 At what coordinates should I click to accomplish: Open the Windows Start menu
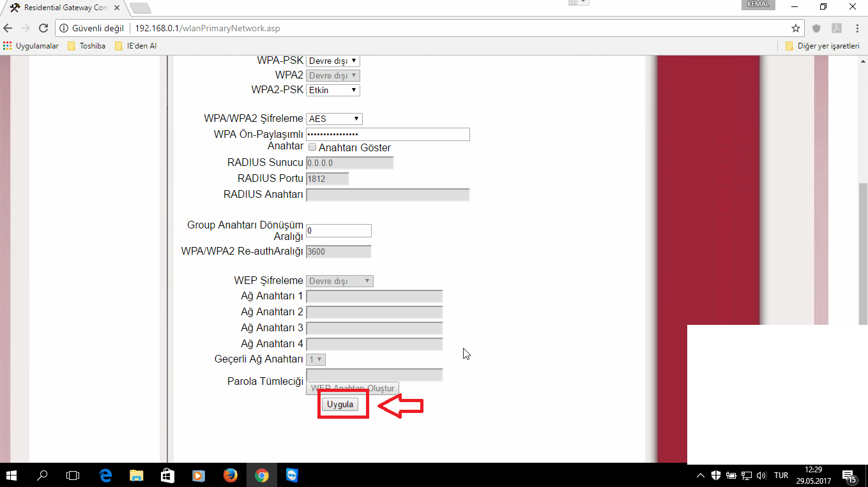11,476
